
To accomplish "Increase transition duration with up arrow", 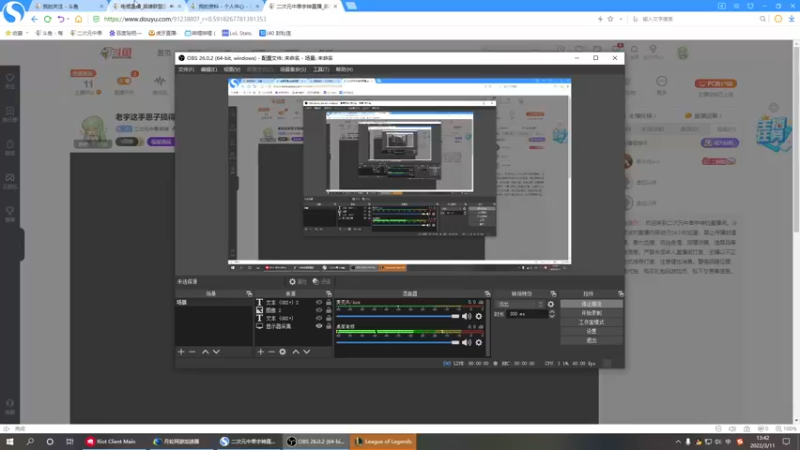I will 552,312.
